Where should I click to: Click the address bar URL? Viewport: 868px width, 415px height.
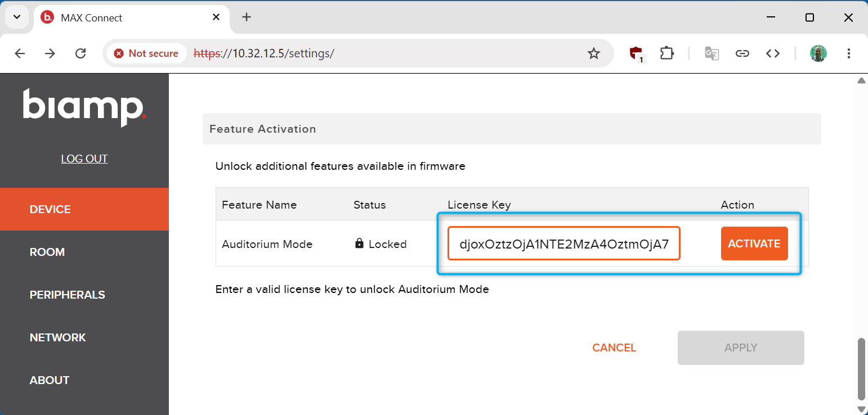[264, 53]
